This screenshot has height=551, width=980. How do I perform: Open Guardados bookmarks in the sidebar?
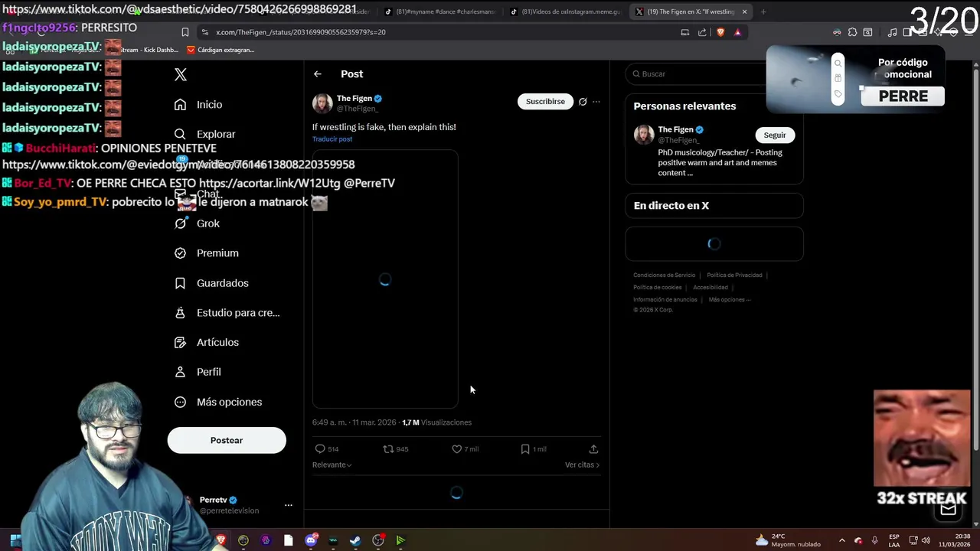pos(211,283)
